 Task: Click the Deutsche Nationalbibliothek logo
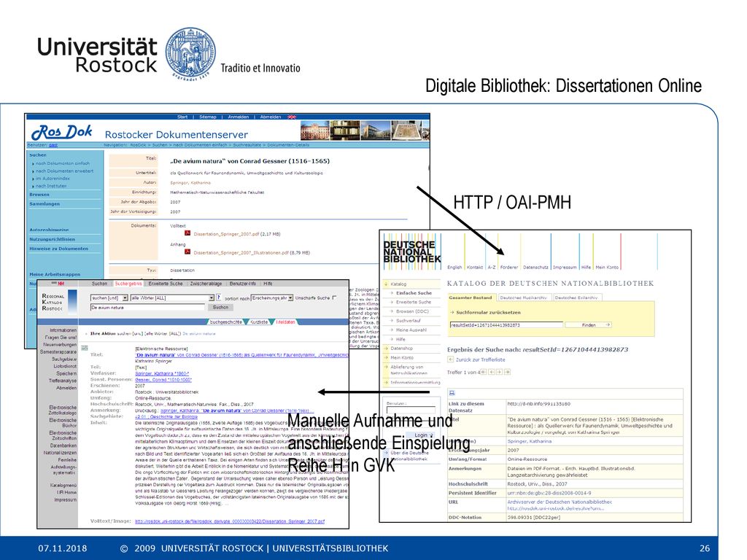click(x=412, y=252)
